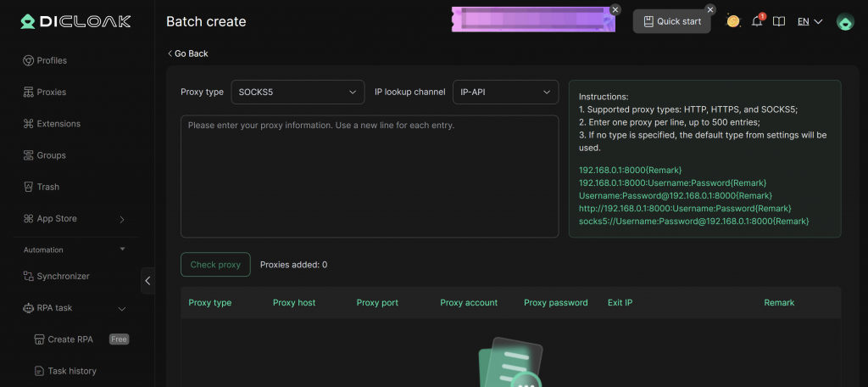Open the Extensions sidebar icon
Viewport: 868px width, 387px height.
point(29,124)
